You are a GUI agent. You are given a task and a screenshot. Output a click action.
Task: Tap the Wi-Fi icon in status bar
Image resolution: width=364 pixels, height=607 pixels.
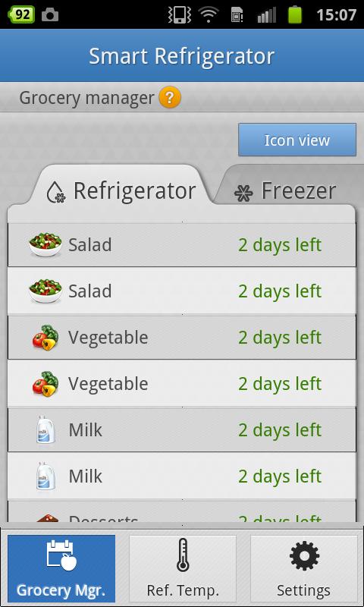click(209, 14)
